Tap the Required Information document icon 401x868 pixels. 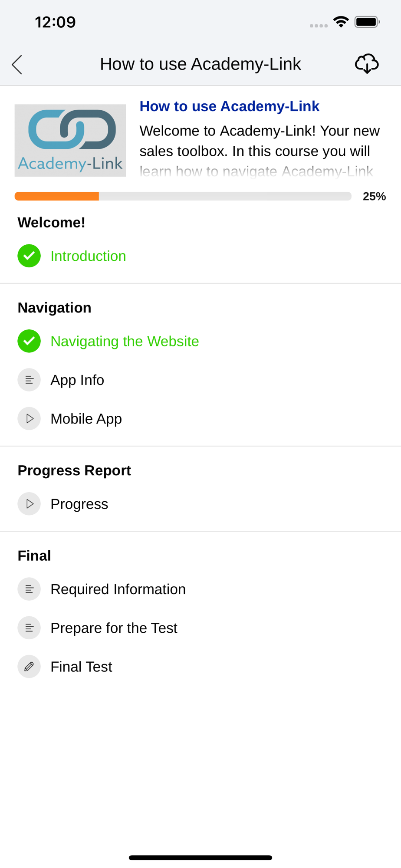[x=29, y=589]
